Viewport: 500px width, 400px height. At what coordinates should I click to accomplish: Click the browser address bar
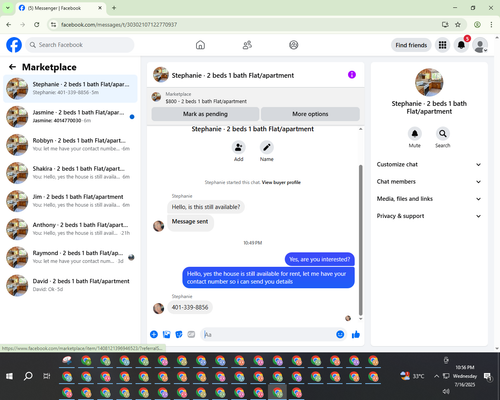pos(247,24)
